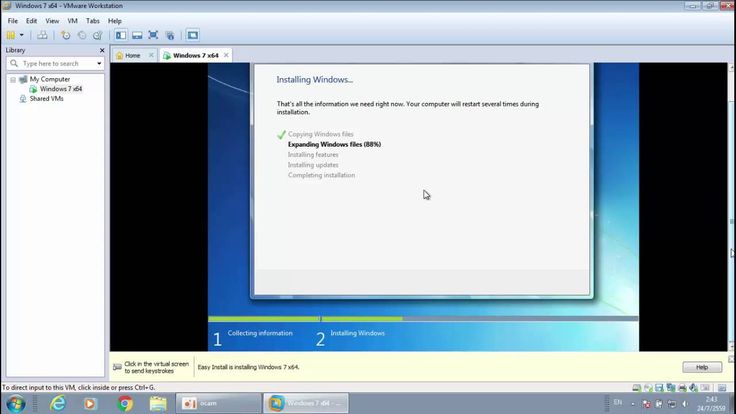Image resolution: width=736 pixels, height=414 pixels.
Task: Click the CD/DVD drive status bar icon
Action: [648, 388]
